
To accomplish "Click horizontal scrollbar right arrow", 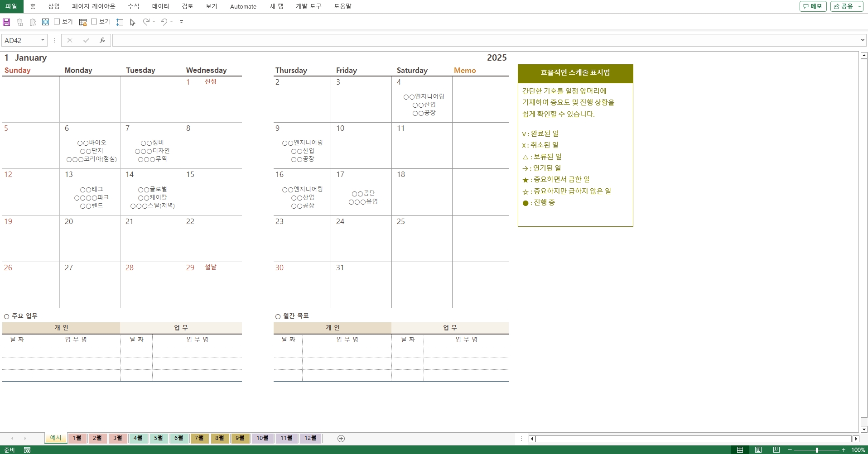I will tap(856, 439).
